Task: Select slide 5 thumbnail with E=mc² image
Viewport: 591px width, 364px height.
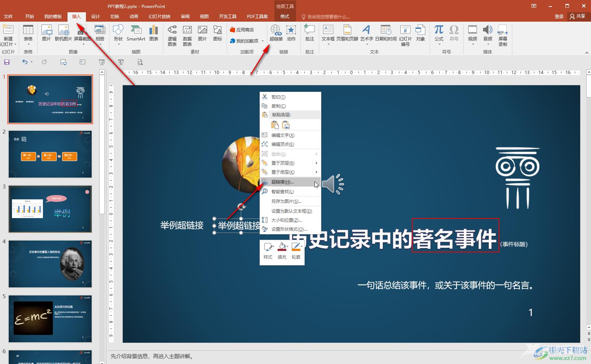Action: click(x=50, y=319)
